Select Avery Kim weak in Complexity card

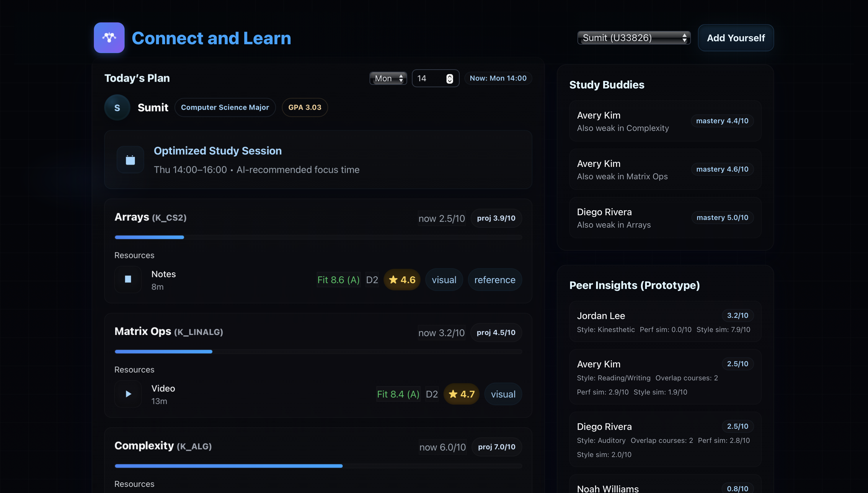coord(665,121)
